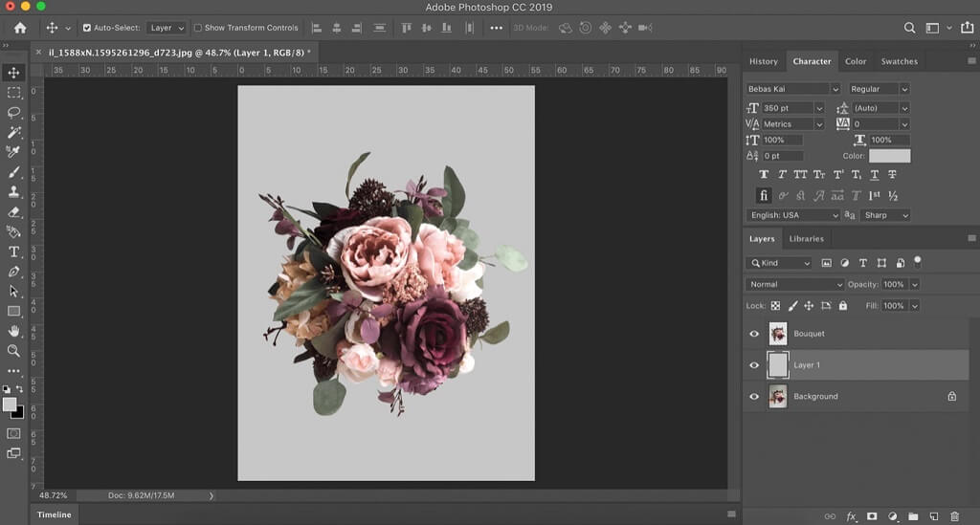The width and height of the screenshot is (980, 525).
Task: Open the Auto-Select Layer dropdown
Action: coord(166,28)
